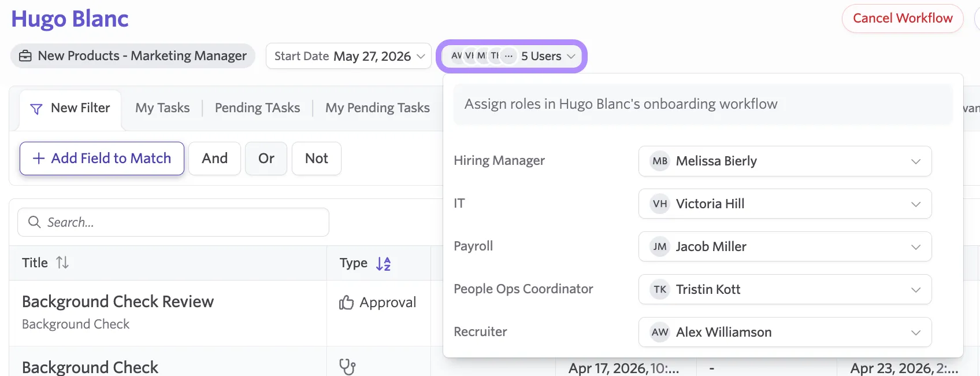Click the JM avatar for Jacob Miller

(660, 246)
